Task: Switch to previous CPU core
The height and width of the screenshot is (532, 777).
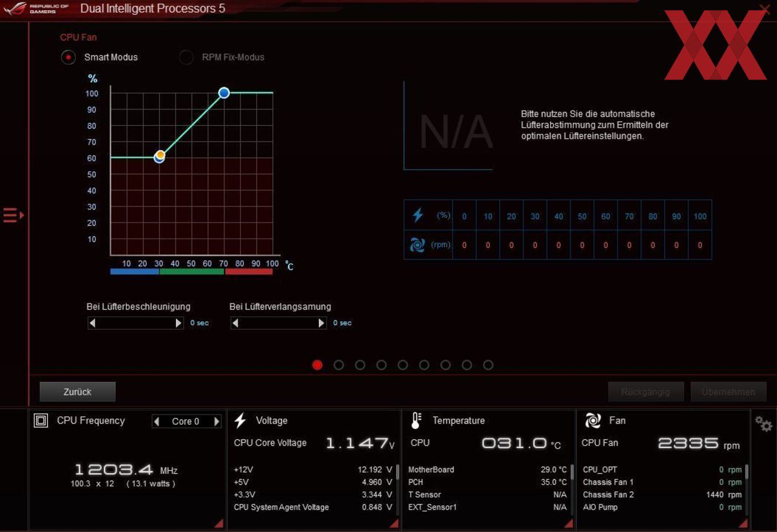Action: [157, 421]
